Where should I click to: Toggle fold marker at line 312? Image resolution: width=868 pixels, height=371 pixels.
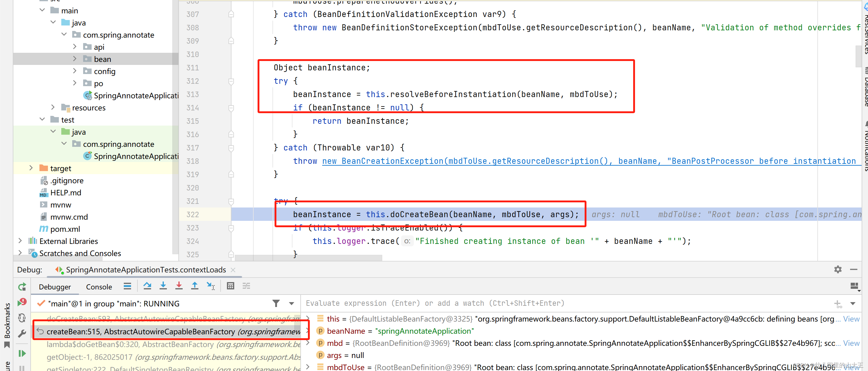(x=231, y=81)
